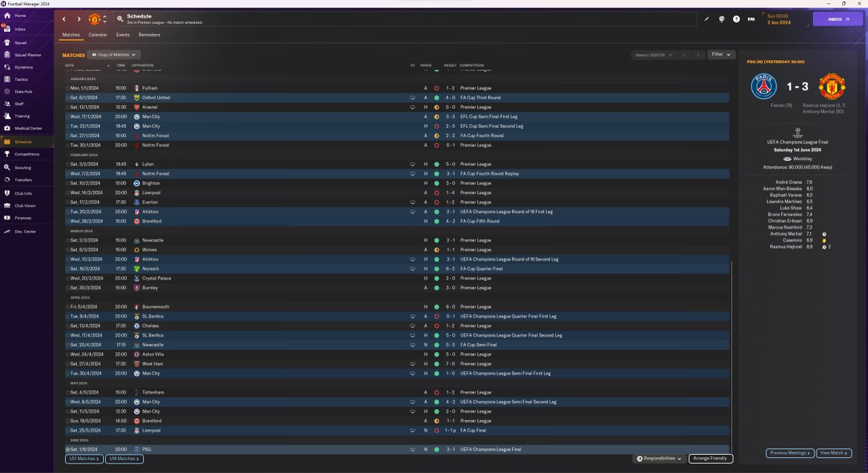868x473 pixels.
Task: Click PSG crest in match summary panel
Action: coord(764,87)
